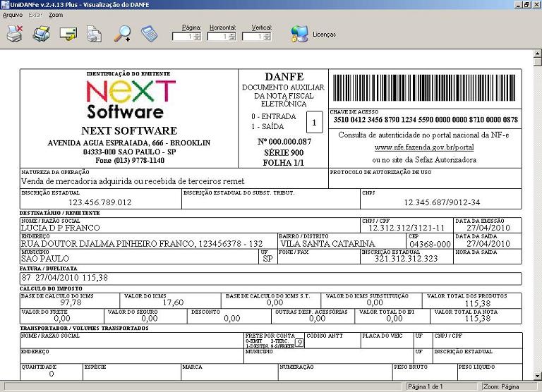Click the Licenças label button

pos(324,34)
